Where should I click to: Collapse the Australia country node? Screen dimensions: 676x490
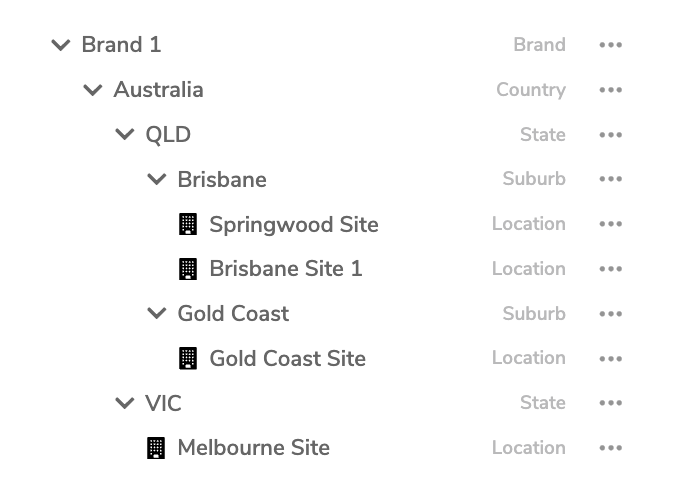(x=93, y=90)
